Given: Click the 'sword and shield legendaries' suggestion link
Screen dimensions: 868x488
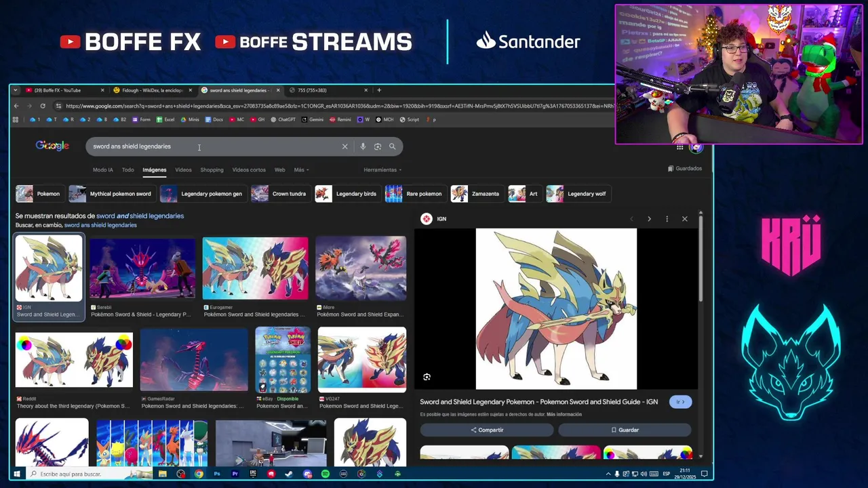Looking at the screenshot, I should click(x=140, y=216).
